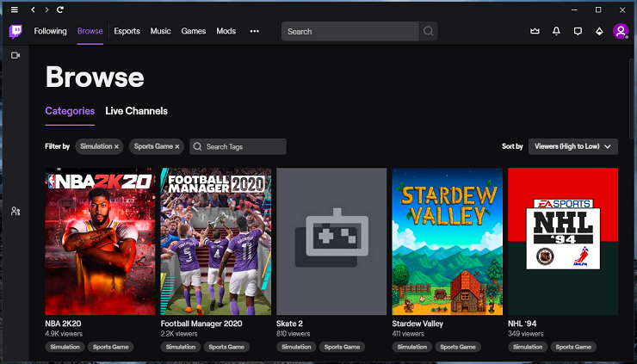Open Get Bits diamond icon
The height and width of the screenshot is (364, 637).
(599, 31)
